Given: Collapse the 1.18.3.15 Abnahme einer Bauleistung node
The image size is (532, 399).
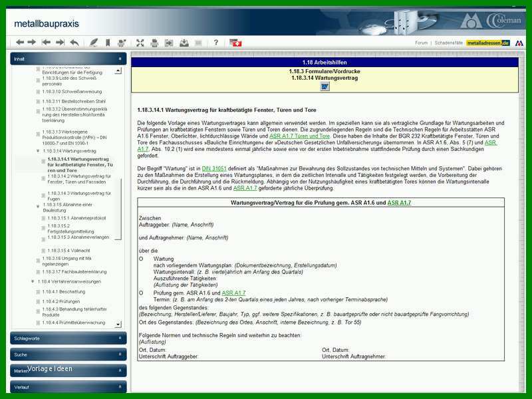Looking at the screenshot, I should 38,206.
